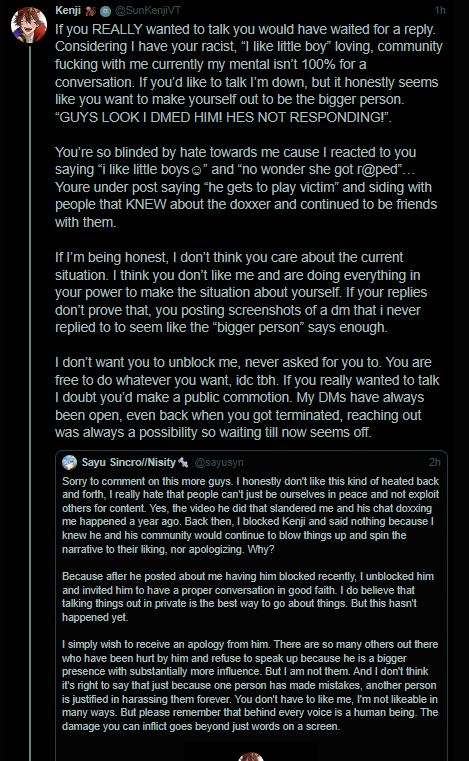Click the 2h timestamp on quoted tweet
469x761 pixels.
pos(435,462)
